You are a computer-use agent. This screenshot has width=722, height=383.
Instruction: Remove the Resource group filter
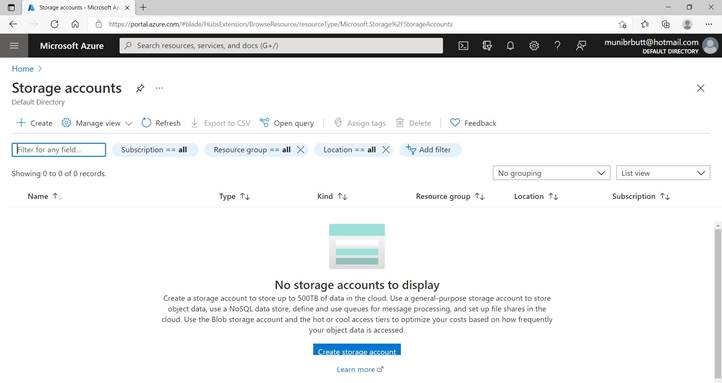(x=301, y=150)
